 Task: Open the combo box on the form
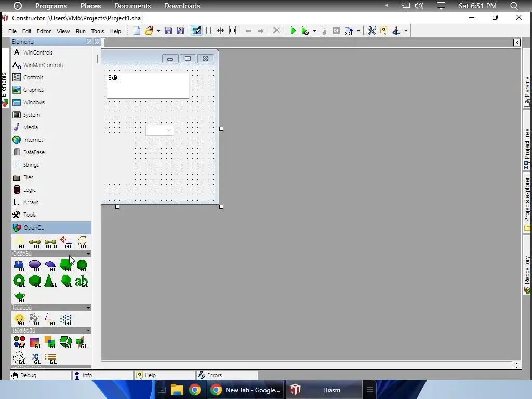tap(160, 130)
